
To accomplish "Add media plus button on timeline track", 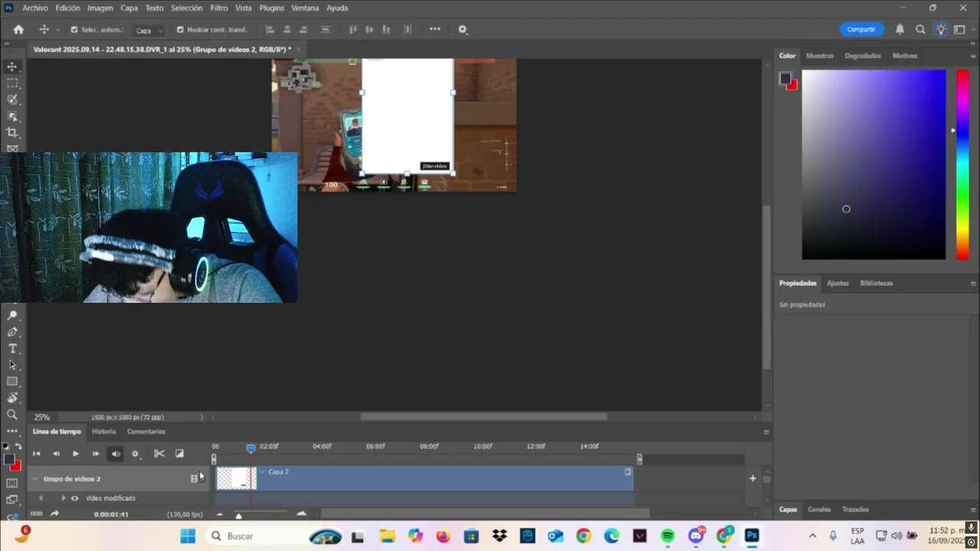I will pyautogui.click(x=753, y=478).
